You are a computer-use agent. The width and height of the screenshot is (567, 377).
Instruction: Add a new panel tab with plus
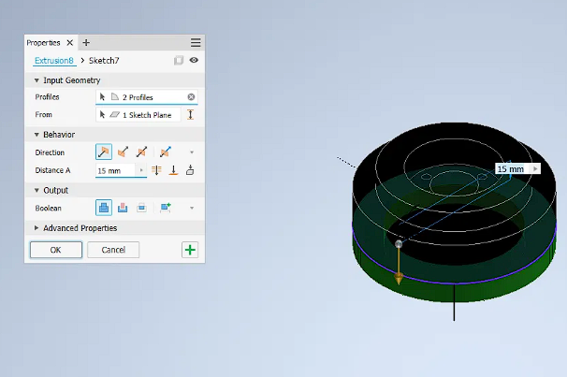coord(86,43)
